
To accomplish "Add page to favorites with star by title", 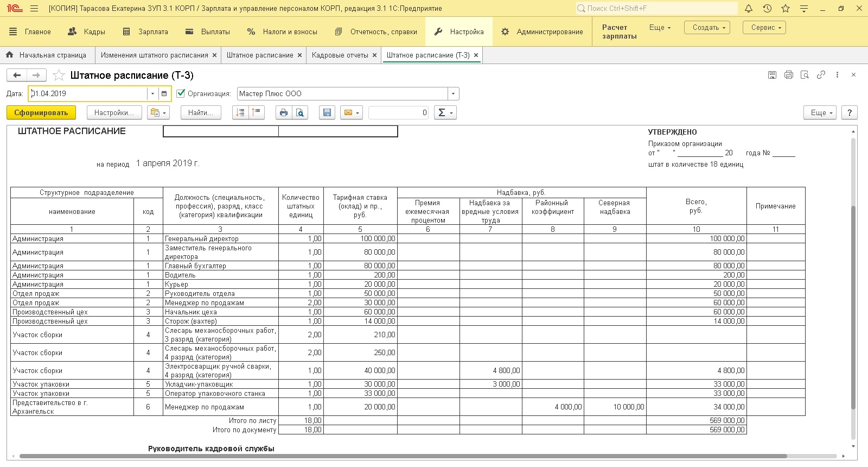I will coord(59,75).
